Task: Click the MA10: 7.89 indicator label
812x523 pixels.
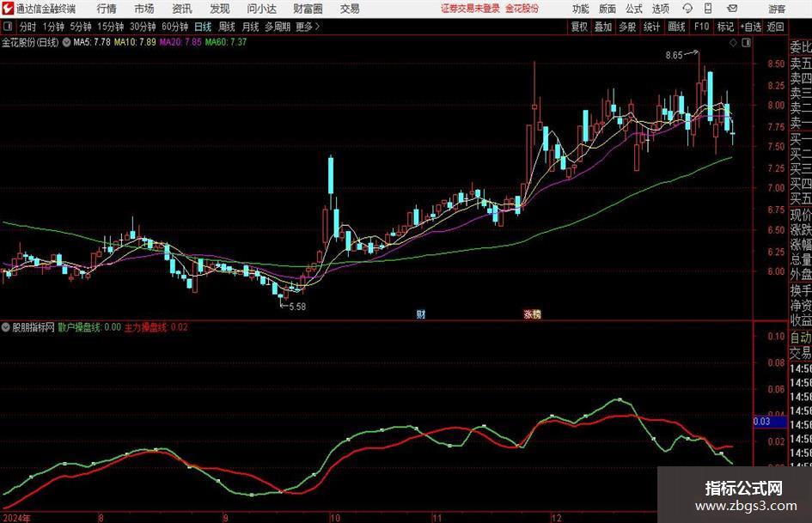Action: (x=135, y=42)
